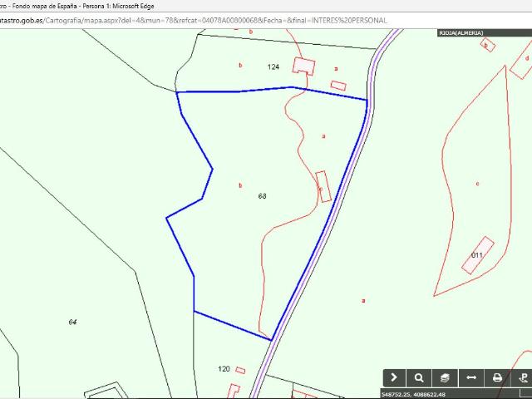The width and height of the screenshot is (532, 399).
Task: Click building label 011 on the map
Action: coord(477,255)
